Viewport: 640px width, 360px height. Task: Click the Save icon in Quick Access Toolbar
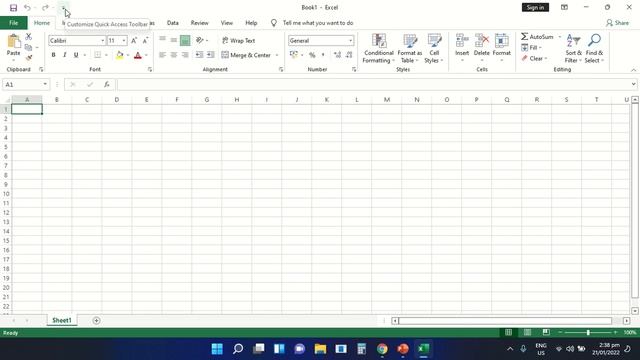coord(13,8)
